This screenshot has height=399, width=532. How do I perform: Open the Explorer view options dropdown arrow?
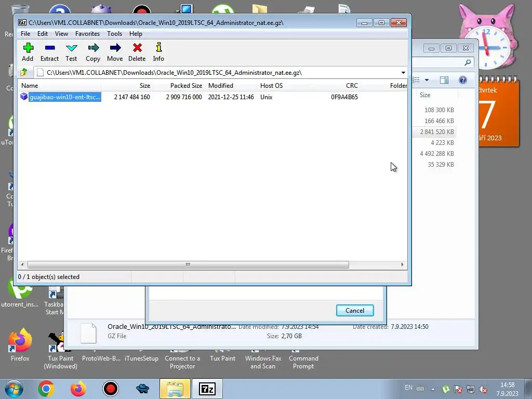pyautogui.click(x=427, y=80)
